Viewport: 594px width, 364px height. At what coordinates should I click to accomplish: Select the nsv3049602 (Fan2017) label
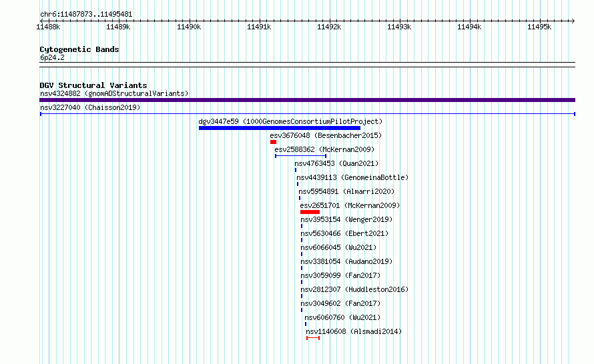(x=340, y=303)
